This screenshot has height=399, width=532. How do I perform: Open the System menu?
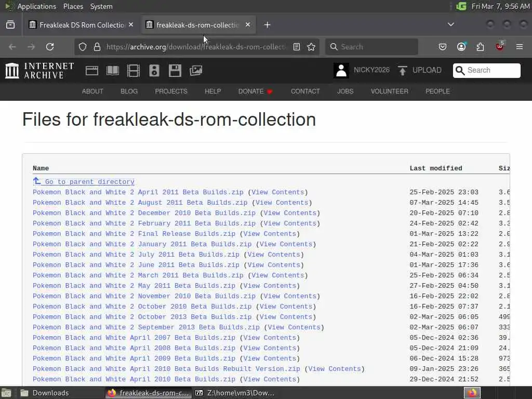101,6
